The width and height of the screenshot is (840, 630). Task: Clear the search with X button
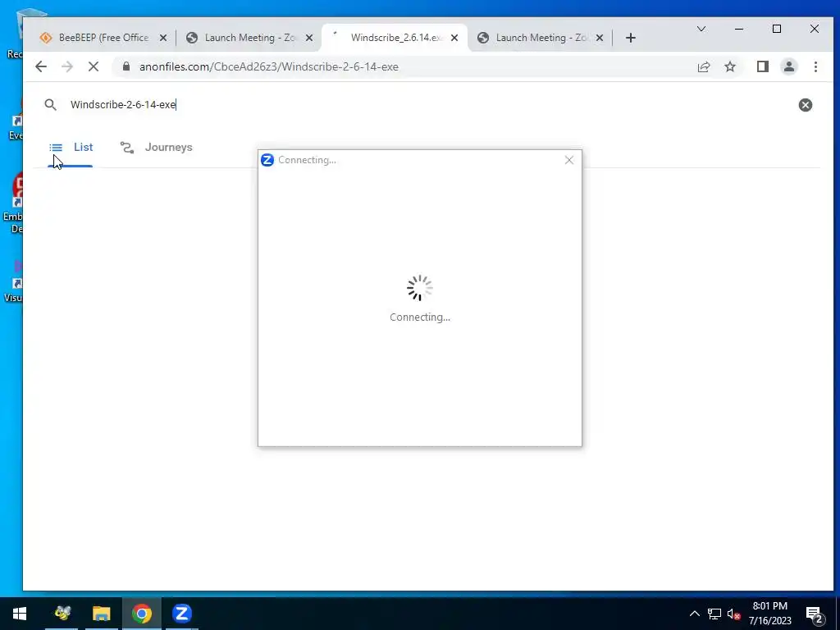point(806,105)
